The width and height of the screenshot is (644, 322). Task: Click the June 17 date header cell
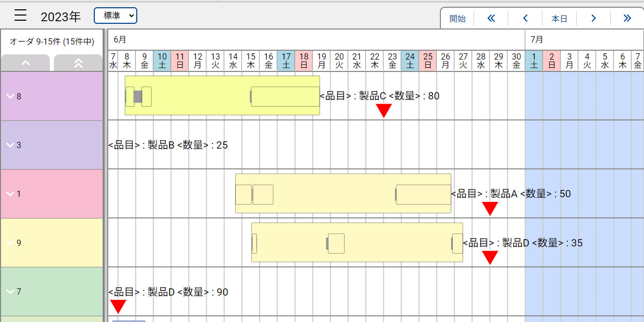pos(285,61)
